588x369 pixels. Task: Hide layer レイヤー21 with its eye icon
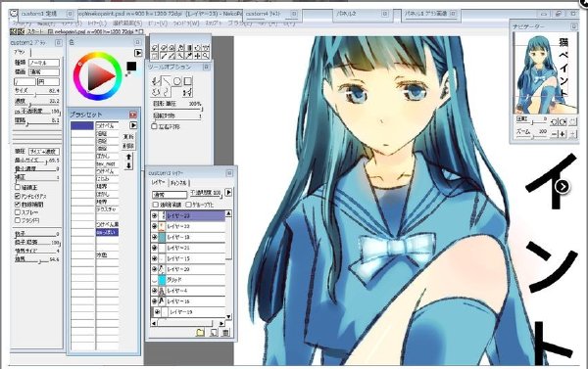tap(155, 248)
